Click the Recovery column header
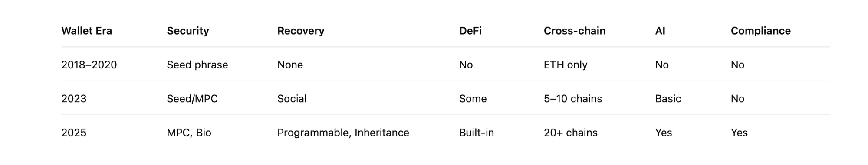 (x=301, y=31)
